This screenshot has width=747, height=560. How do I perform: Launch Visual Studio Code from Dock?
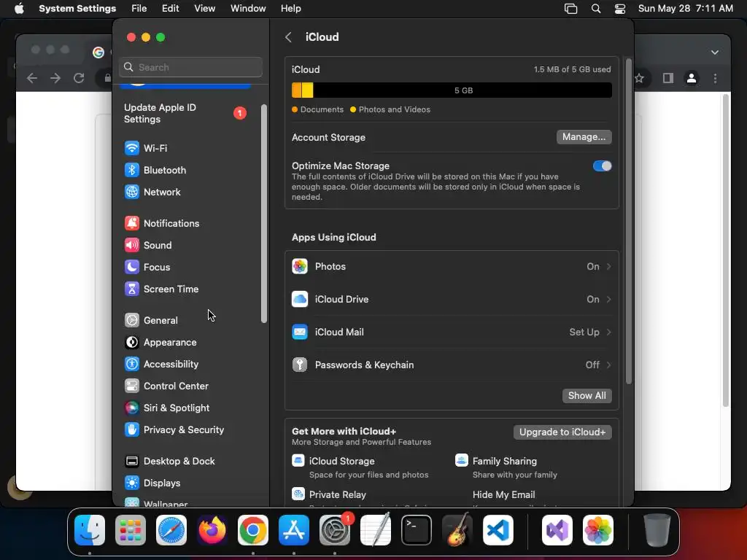498,530
